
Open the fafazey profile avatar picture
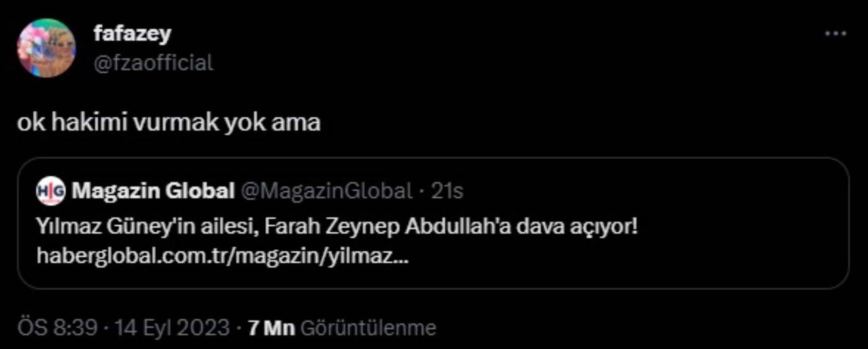(x=46, y=48)
